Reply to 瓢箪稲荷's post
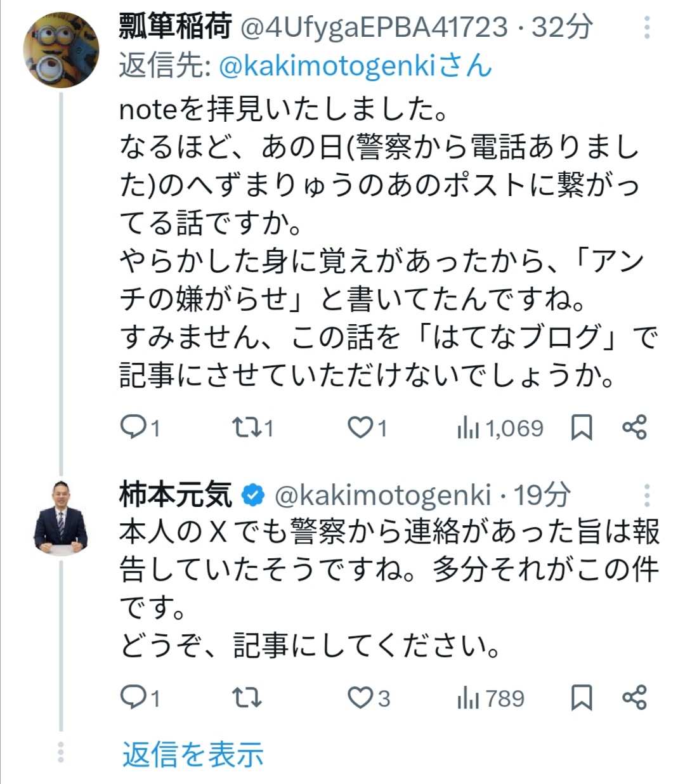 pos(134,428)
